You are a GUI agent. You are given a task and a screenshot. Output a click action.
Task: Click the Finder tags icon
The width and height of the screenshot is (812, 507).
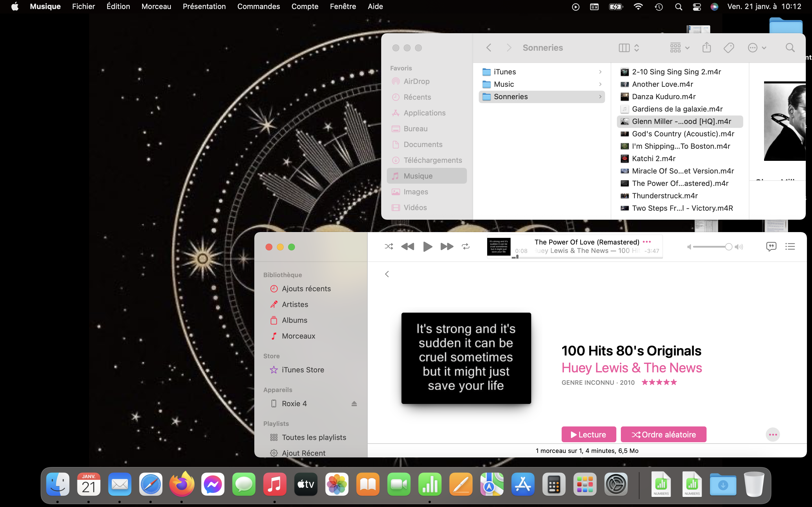[729, 48]
